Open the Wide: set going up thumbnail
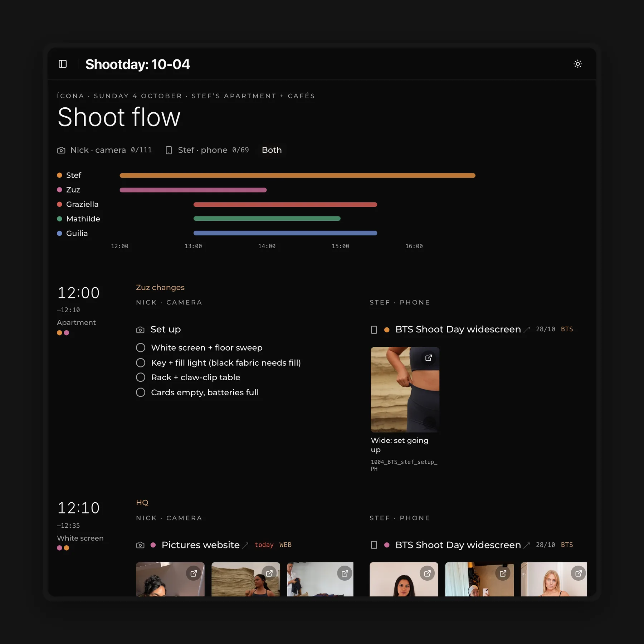The image size is (644, 644). 405,390
